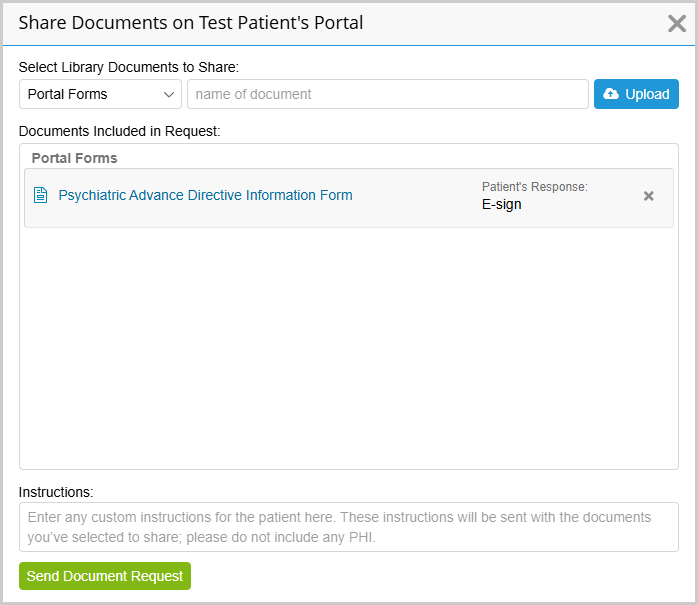Send the document request
The image size is (698, 605).
point(105,576)
